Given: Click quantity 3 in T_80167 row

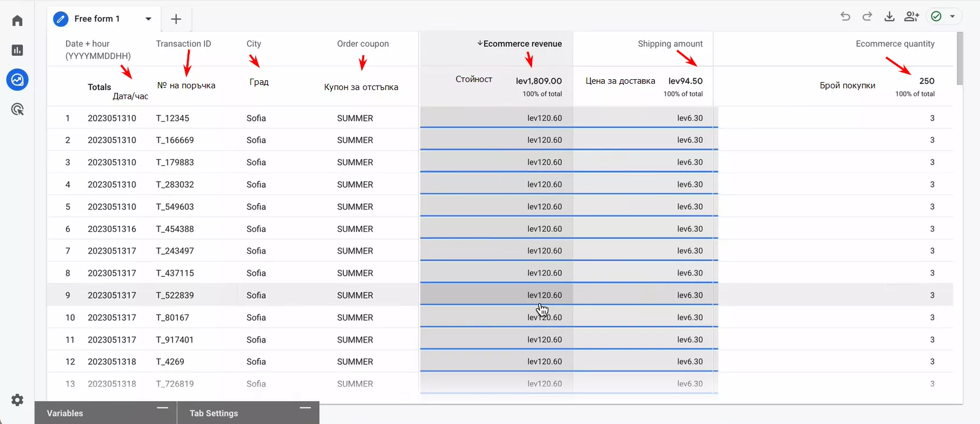Looking at the screenshot, I should [x=932, y=317].
